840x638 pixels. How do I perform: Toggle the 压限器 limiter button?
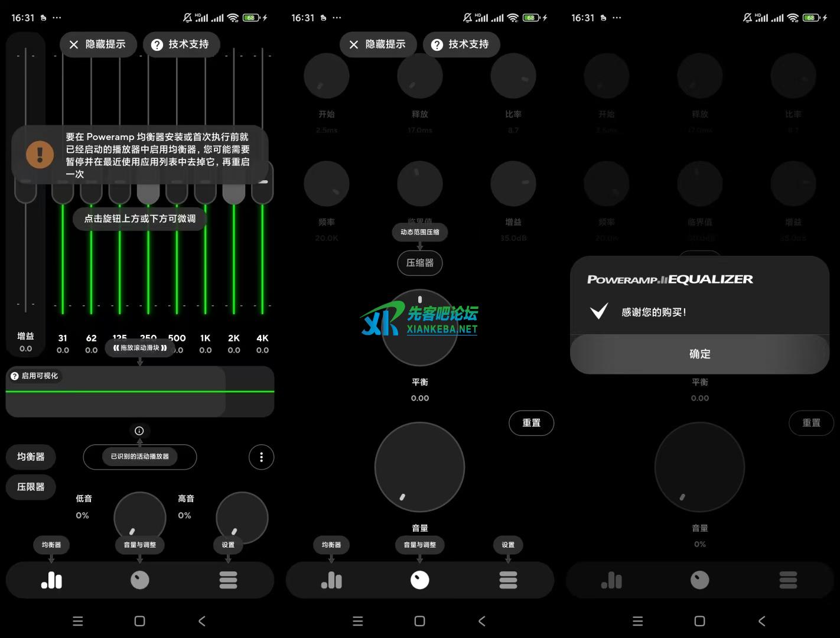31,487
